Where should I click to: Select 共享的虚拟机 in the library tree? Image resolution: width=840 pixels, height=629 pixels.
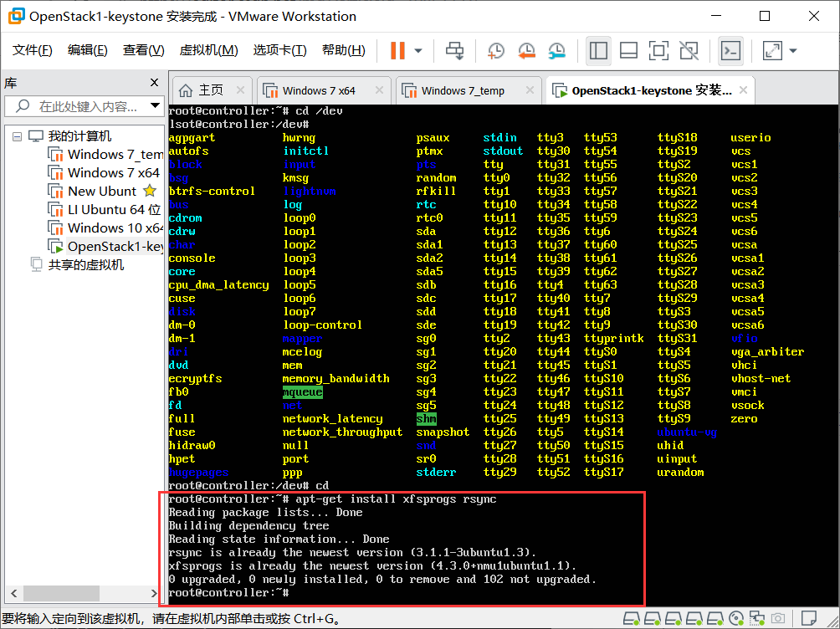click(x=85, y=265)
